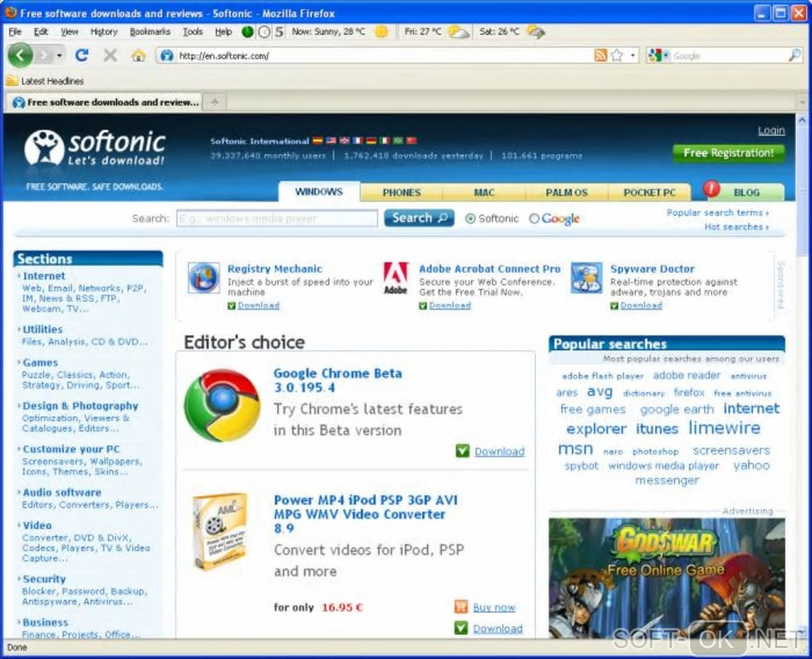The width and height of the screenshot is (812, 659).
Task: Click Download under Adobe Acrobat Connect Pro
Action: (450, 305)
